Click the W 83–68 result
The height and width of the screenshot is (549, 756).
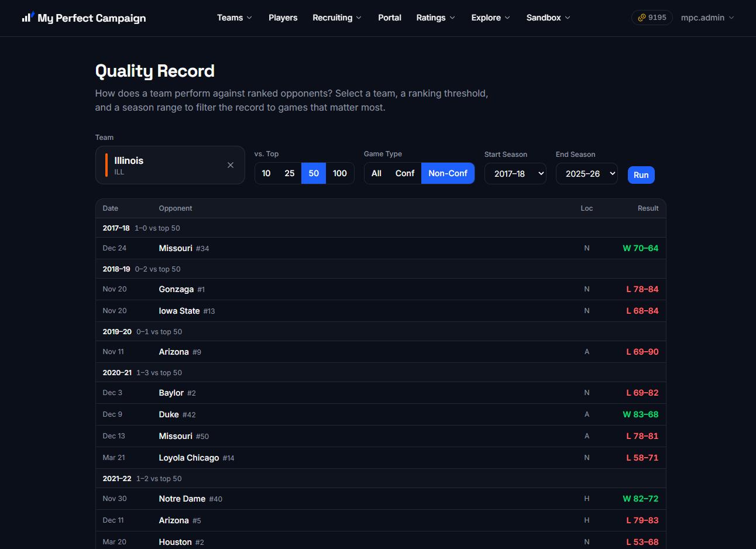pos(640,414)
